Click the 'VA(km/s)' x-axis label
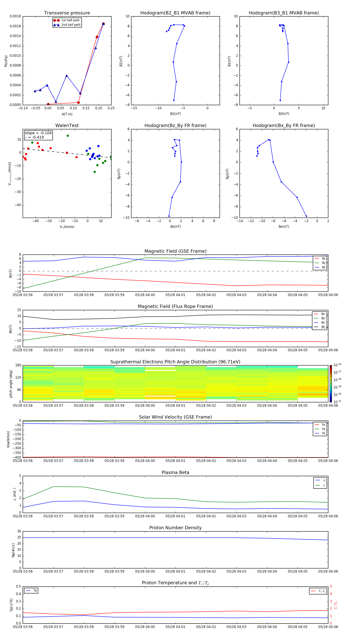Image resolution: width=351 pixels, height=644 pixels. [67, 227]
